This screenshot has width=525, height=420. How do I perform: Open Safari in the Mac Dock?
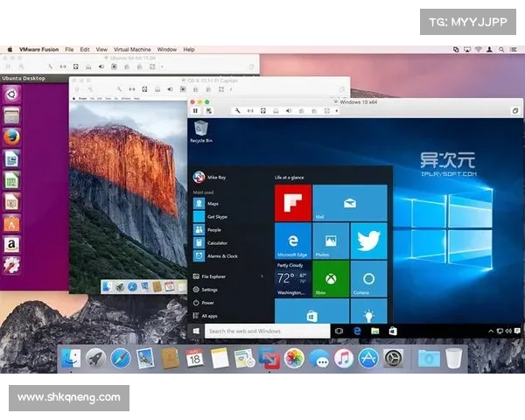pyautogui.click(x=121, y=359)
